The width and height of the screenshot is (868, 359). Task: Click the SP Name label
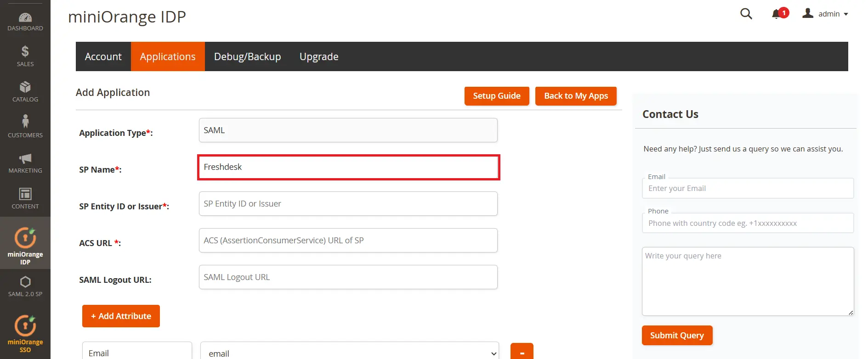pos(100,169)
